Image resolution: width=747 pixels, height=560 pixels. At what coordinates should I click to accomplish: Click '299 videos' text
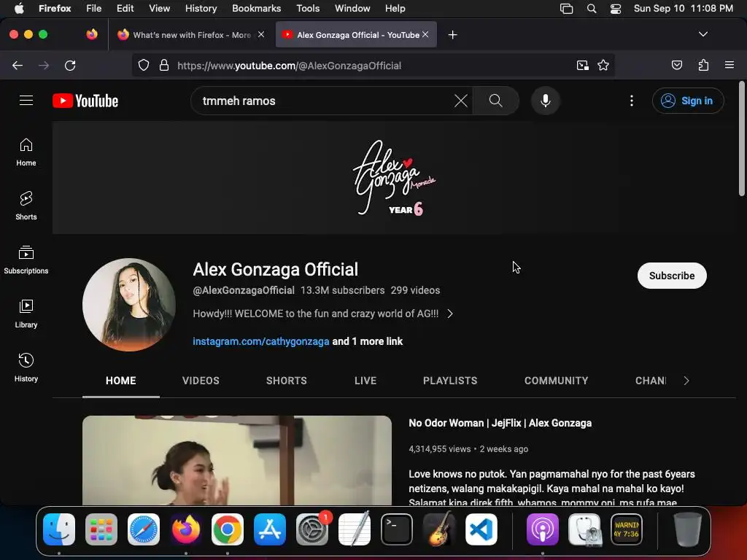[x=415, y=290]
